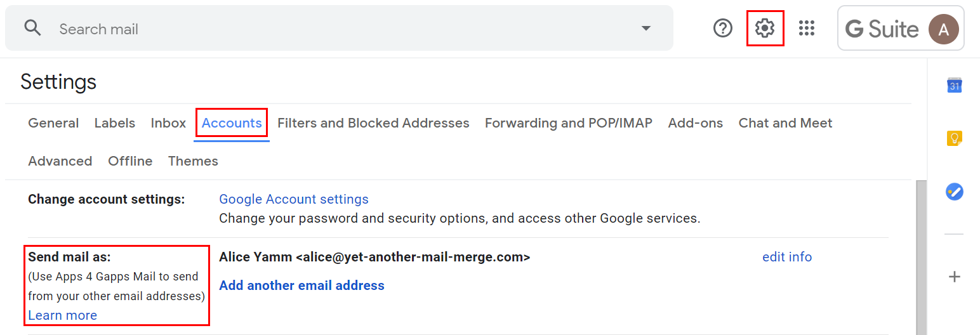Viewport: 980px width, 335px height.
Task: Go to Filters and Blocked Addresses tab
Action: [x=373, y=123]
